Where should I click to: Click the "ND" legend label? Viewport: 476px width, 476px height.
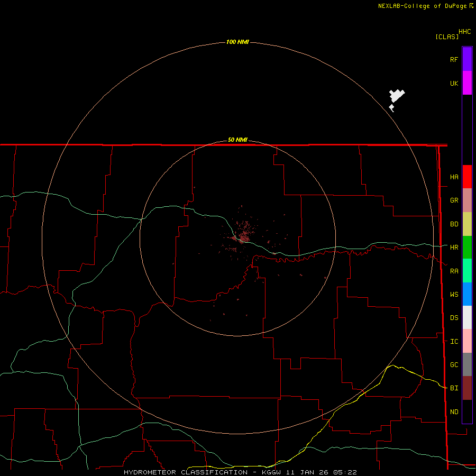pyautogui.click(x=454, y=411)
